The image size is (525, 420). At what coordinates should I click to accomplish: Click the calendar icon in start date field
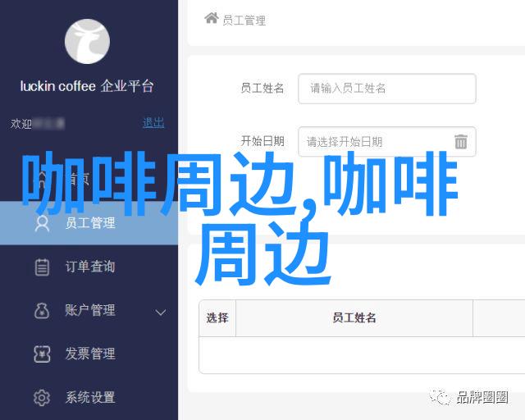[x=461, y=141]
